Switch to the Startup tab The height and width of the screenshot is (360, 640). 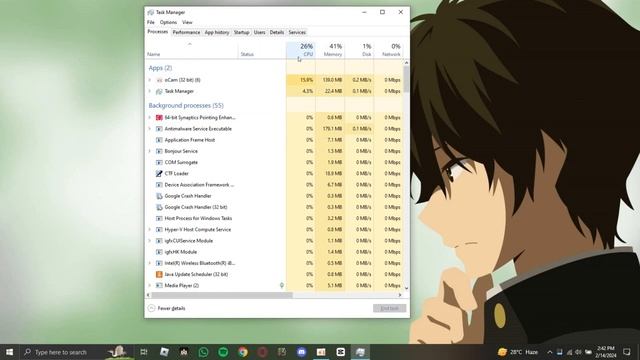coord(241,32)
